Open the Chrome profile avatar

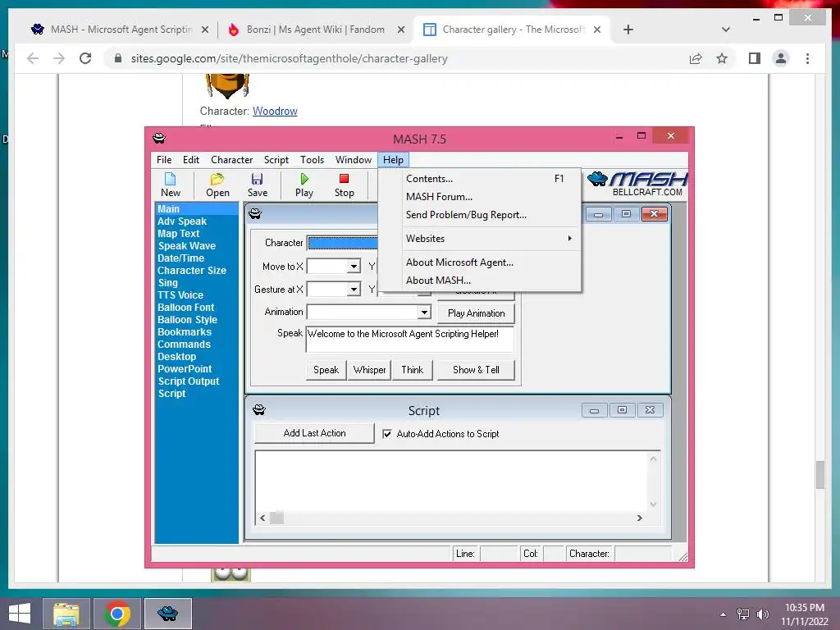tap(781, 58)
